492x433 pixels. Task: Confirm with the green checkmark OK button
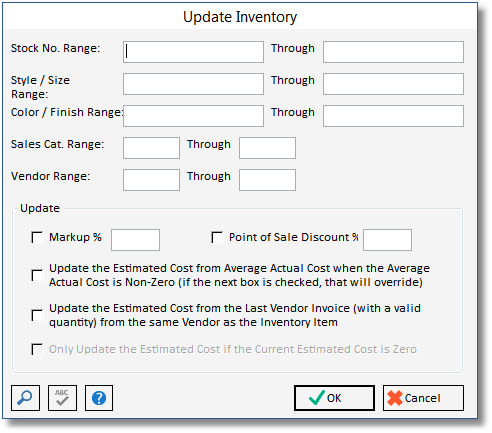(x=334, y=398)
